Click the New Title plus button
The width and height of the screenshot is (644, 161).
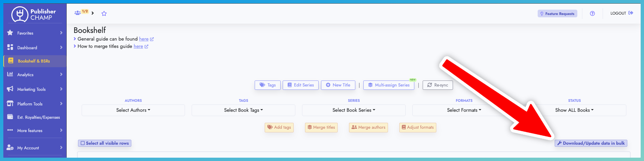(x=338, y=85)
